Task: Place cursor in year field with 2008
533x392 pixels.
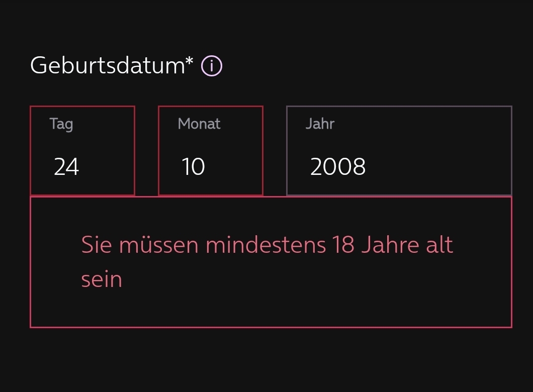Action: point(399,150)
